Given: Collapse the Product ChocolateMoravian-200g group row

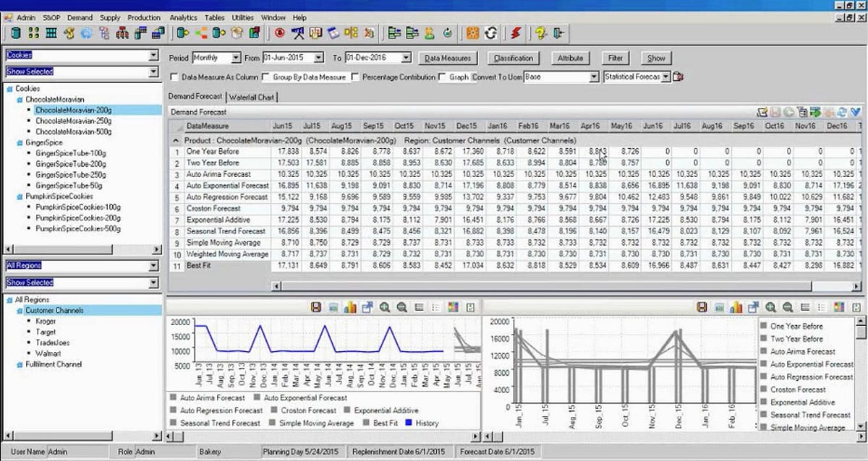Looking at the screenshot, I should 176,140.
